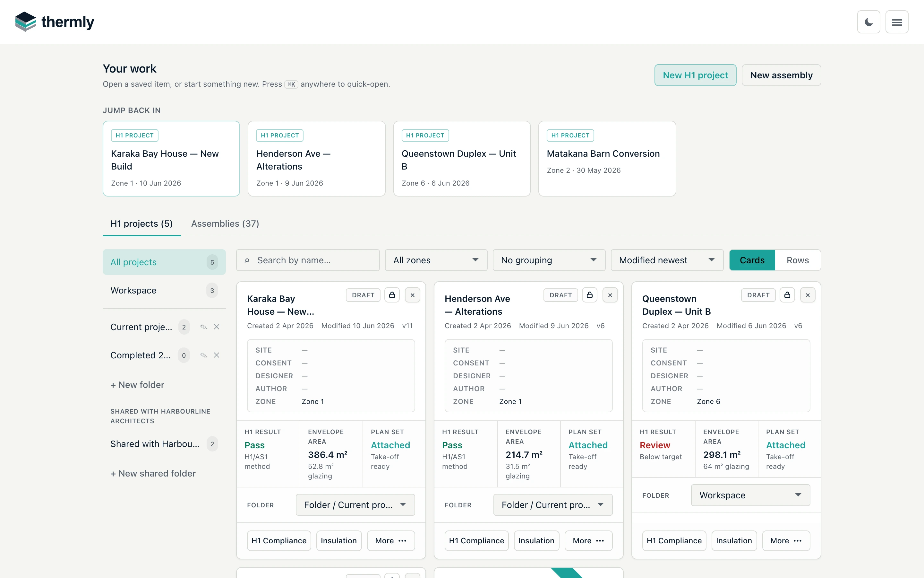Viewport: 924px width, 578px height.
Task: Select the H1 projects (5) tab
Action: [x=142, y=223]
